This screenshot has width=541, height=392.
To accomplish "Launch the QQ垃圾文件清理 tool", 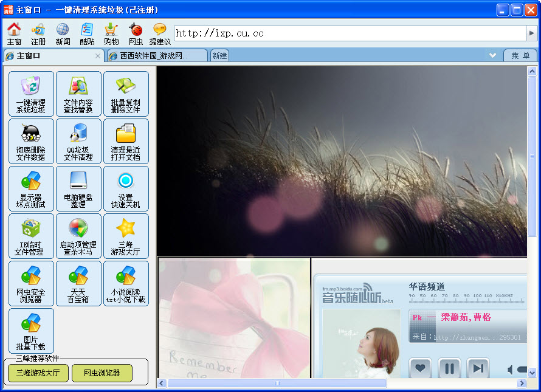I will click(78, 141).
